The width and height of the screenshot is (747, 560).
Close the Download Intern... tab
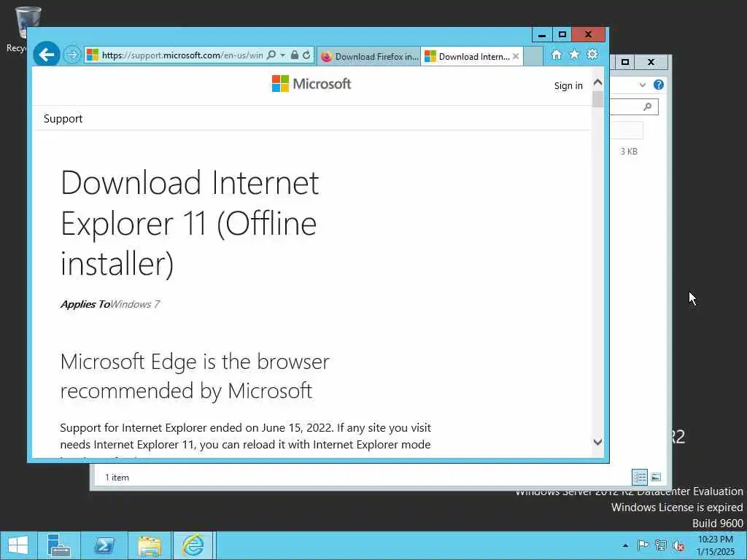click(x=516, y=56)
